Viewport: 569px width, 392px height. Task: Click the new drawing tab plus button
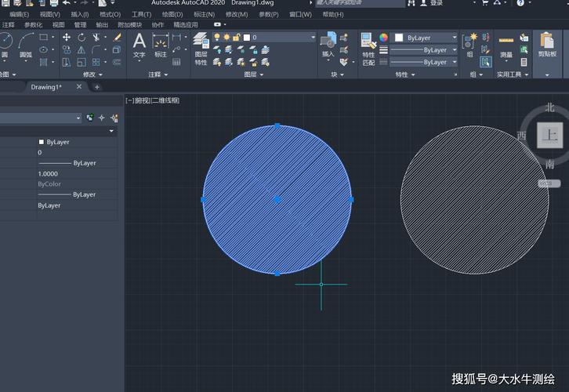(x=97, y=87)
